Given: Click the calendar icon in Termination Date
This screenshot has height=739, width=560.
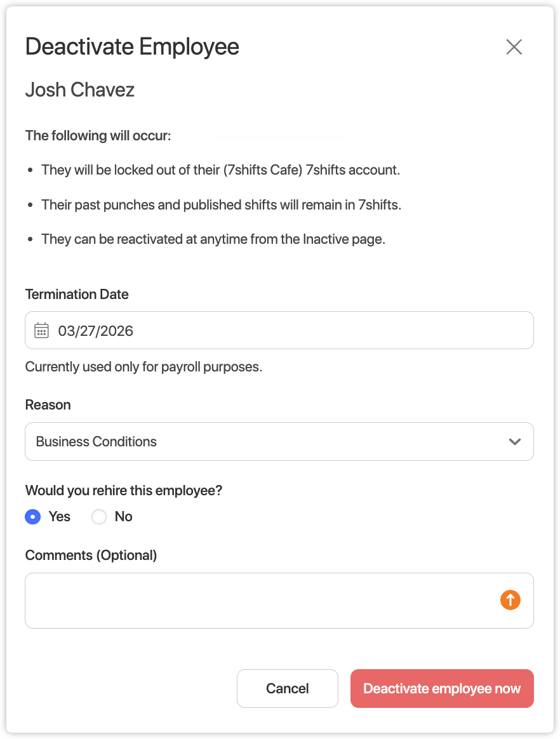Looking at the screenshot, I should [41, 330].
